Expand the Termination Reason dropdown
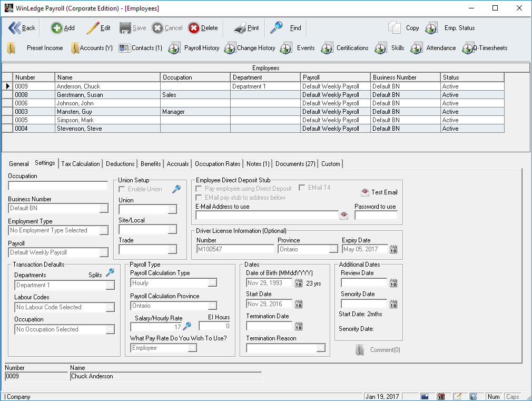This screenshot has height=401, width=532. pos(321,348)
